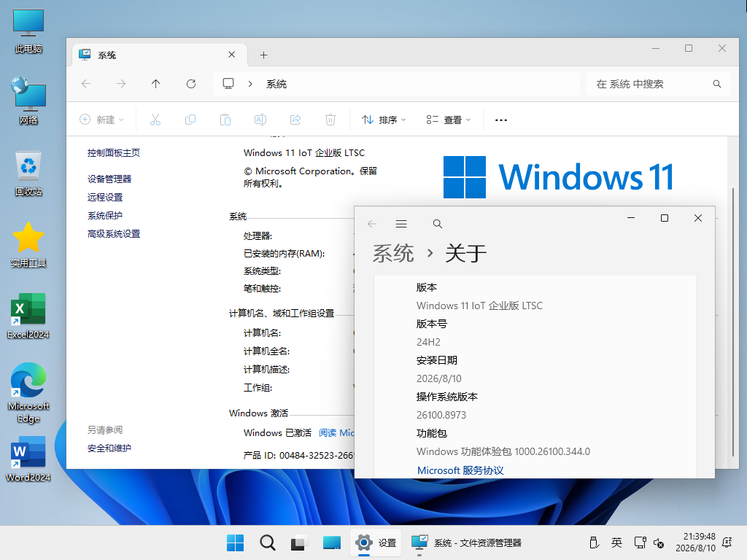This screenshot has width=747, height=560.
Task: Select the 2026/8/10 install date value
Action: point(438,378)
